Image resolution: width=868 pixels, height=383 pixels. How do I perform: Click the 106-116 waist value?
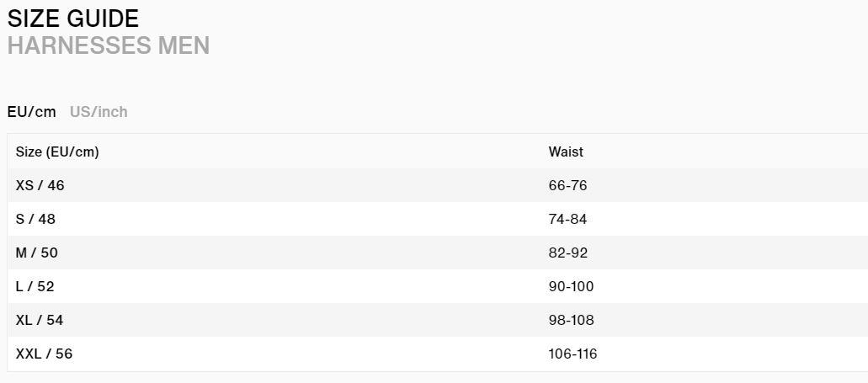[x=573, y=354]
